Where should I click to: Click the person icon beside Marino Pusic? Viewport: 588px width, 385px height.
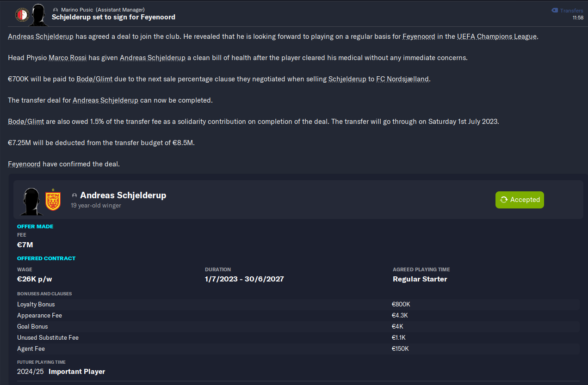(56, 10)
